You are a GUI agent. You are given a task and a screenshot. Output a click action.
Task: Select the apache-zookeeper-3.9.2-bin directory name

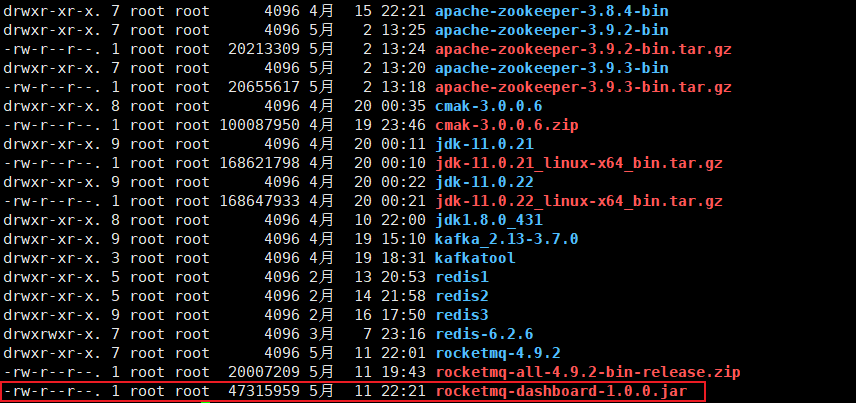coord(552,30)
